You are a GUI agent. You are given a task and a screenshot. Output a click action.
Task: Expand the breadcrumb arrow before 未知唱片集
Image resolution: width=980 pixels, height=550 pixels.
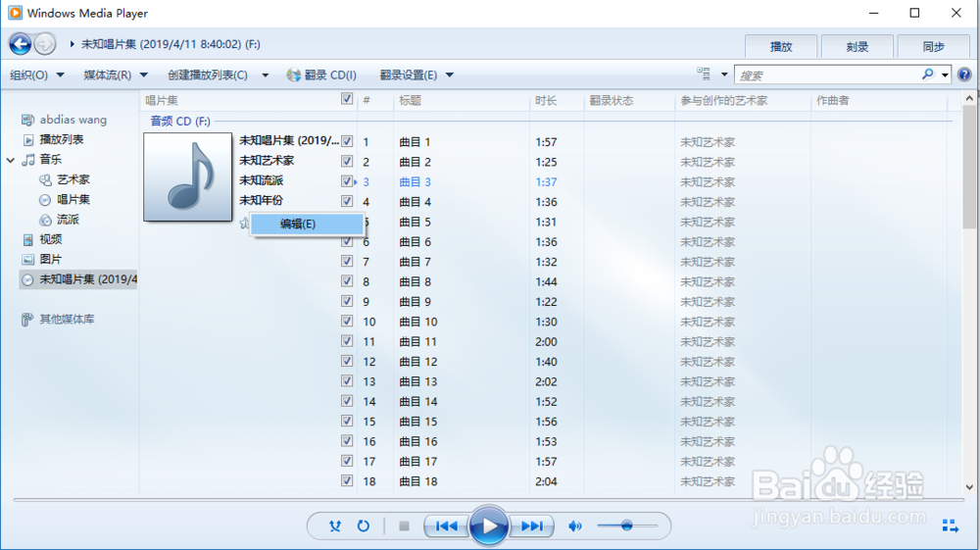(72, 44)
